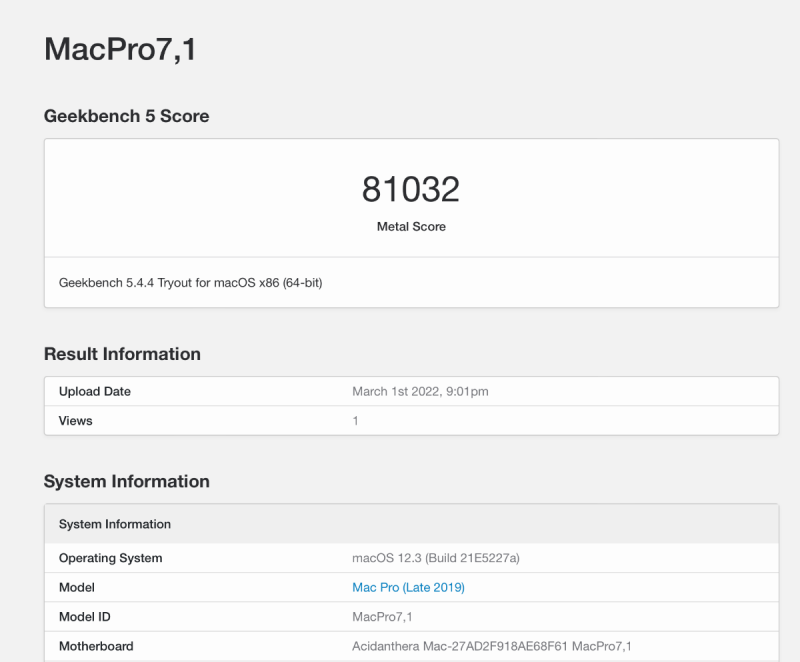Select the 81032 score value
The height and width of the screenshot is (662, 800).
411,189
